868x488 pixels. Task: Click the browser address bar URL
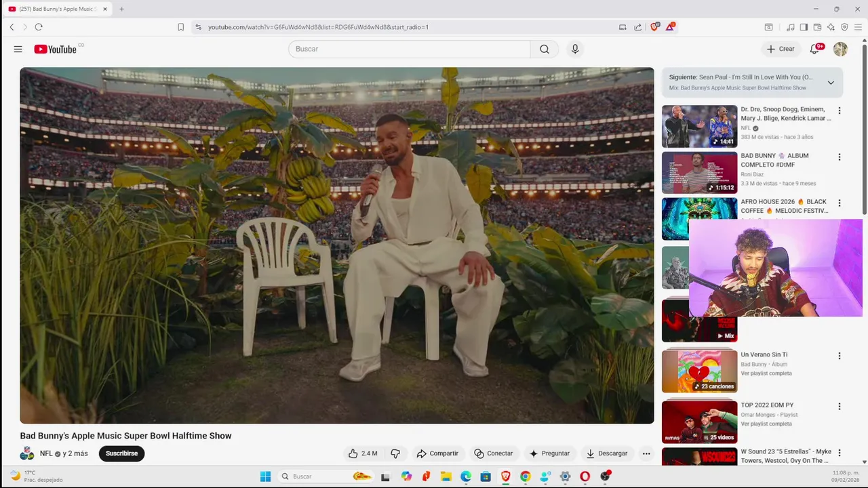tap(318, 27)
